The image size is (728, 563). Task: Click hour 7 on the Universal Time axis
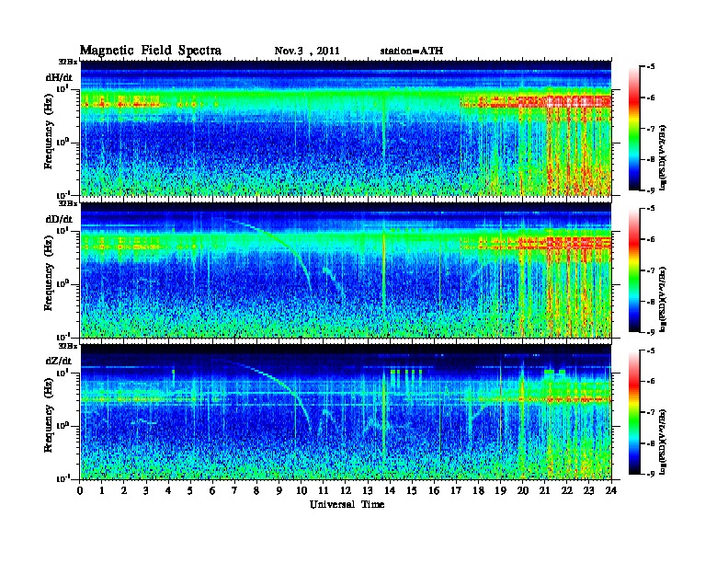[235, 490]
